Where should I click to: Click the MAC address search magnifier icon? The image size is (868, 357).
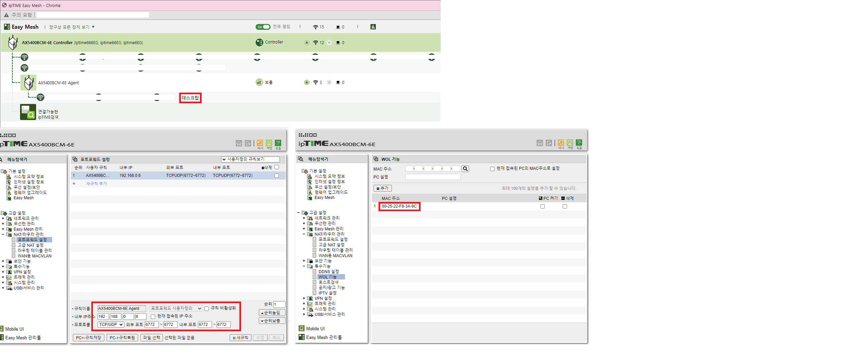point(465,169)
